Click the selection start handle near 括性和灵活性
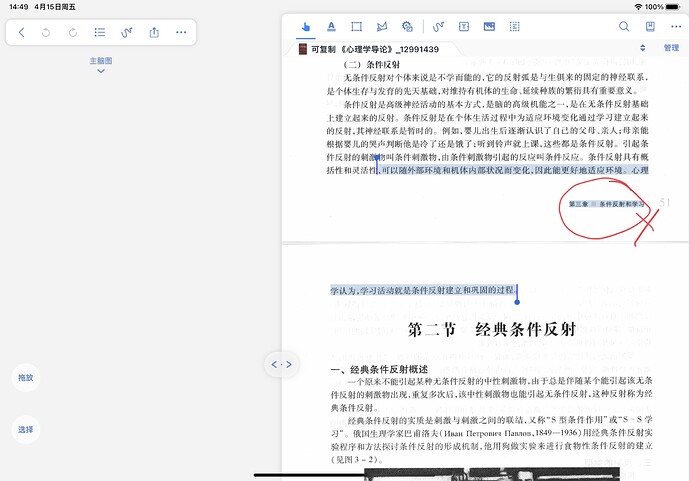689x481 pixels. (x=377, y=158)
